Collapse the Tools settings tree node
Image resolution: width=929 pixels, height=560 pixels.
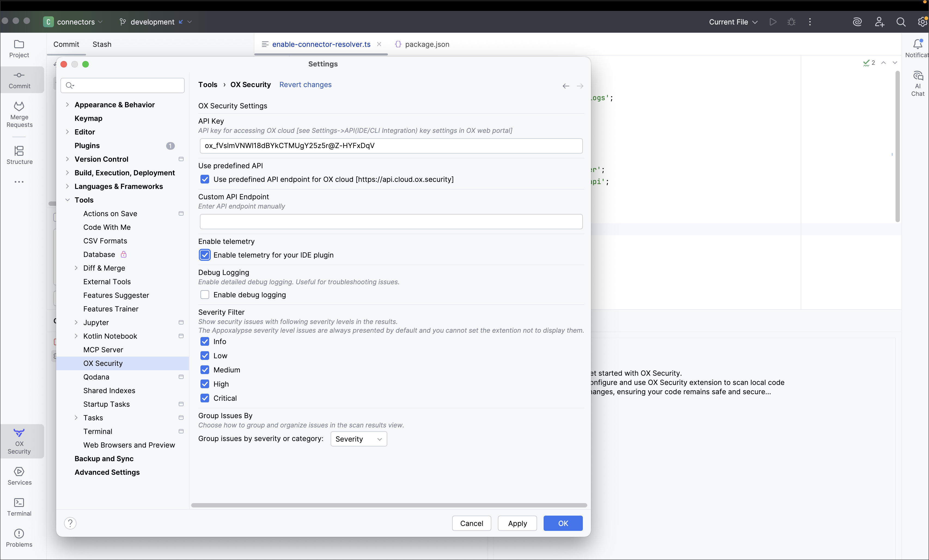coord(68,200)
